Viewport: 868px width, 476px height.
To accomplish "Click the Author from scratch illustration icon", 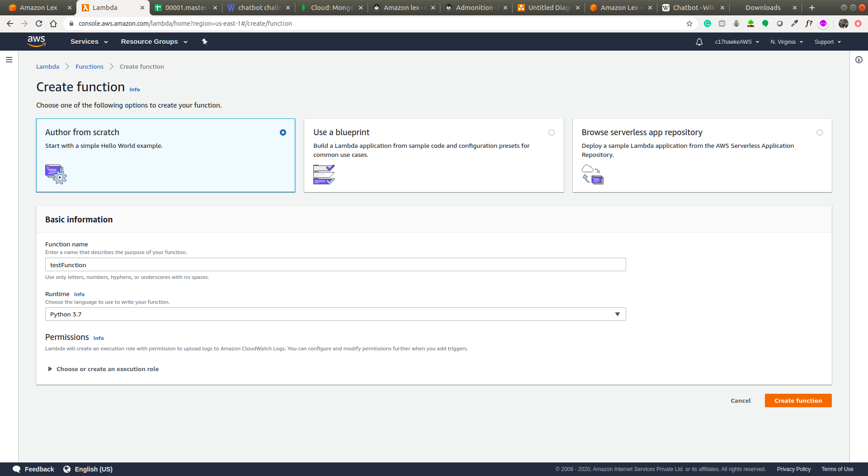I will point(56,174).
